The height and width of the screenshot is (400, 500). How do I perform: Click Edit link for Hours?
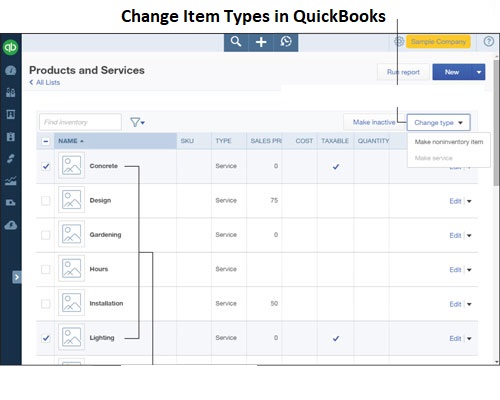pyautogui.click(x=455, y=270)
